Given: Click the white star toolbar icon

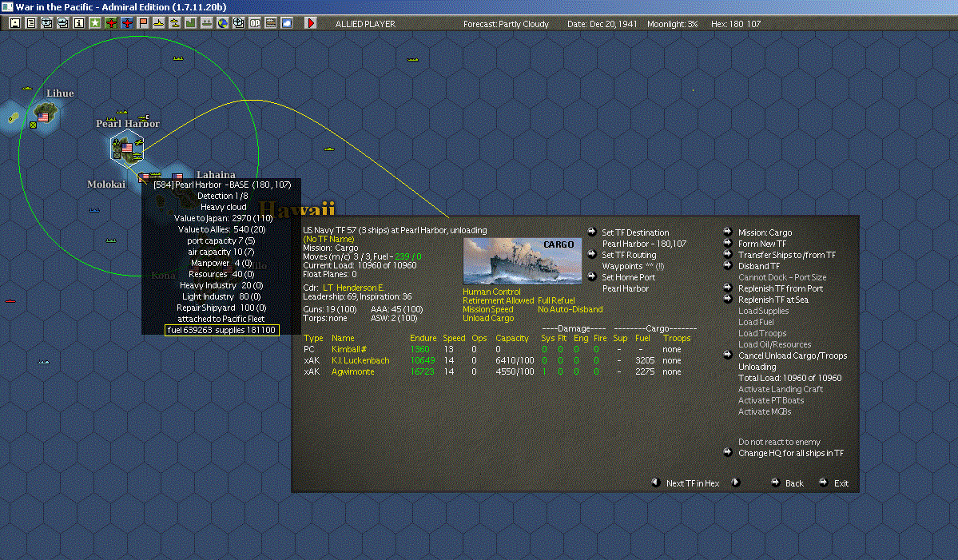Looking at the screenshot, I should point(95,23).
